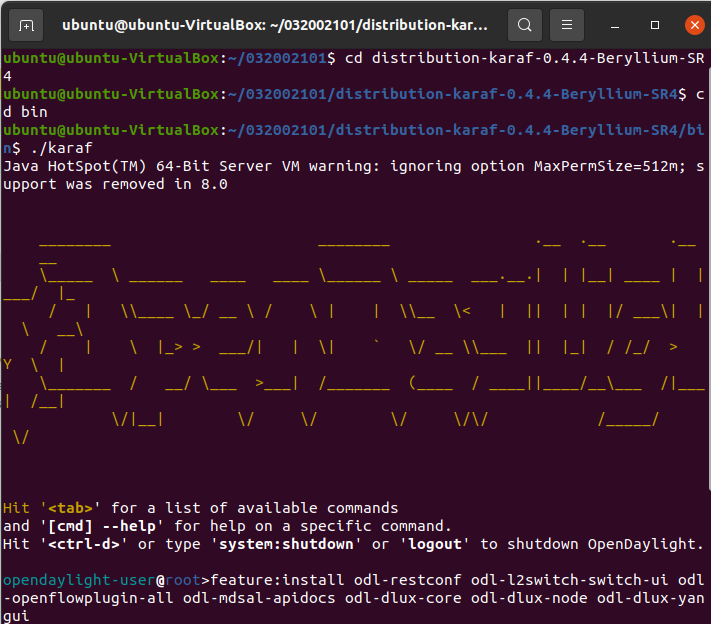Click the 'feature:install' command text
This screenshot has width=711, height=624.
277,580
